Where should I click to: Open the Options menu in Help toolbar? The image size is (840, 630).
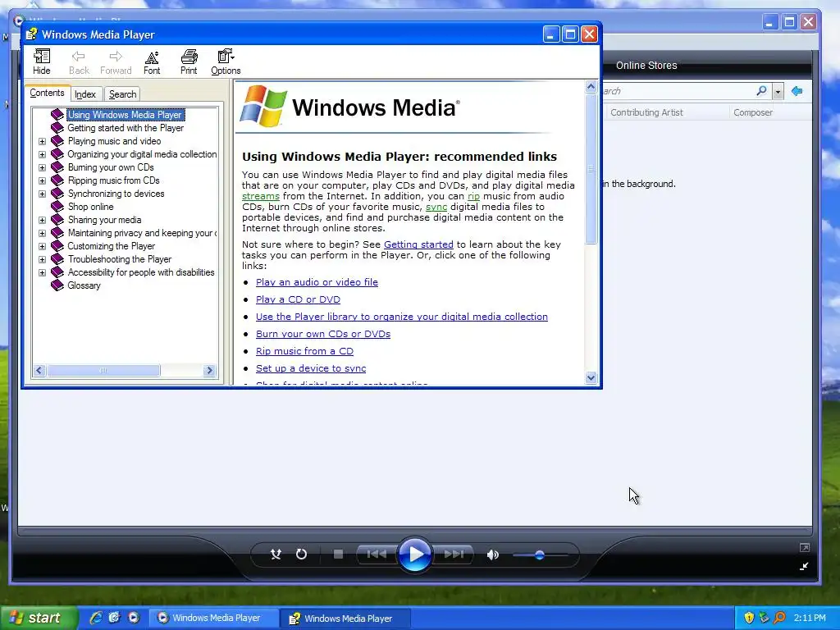click(226, 62)
